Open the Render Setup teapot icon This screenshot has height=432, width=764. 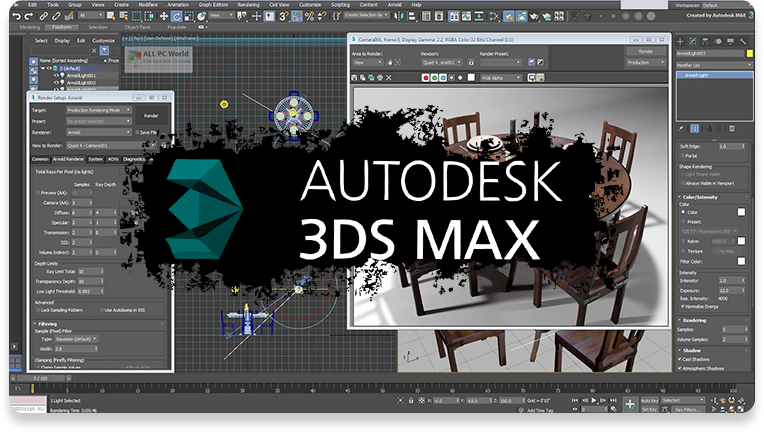(x=509, y=17)
